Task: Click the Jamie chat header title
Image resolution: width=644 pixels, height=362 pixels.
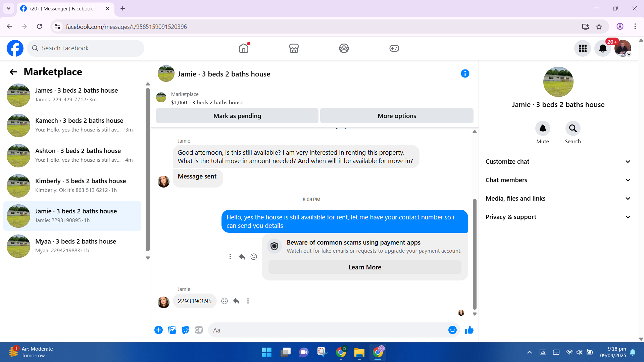Action: coord(224,74)
